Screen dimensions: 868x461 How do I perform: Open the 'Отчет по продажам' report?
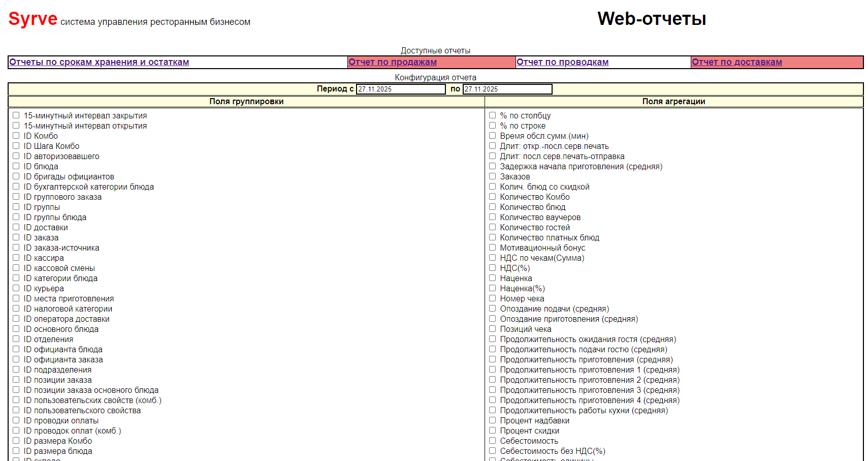point(392,62)
